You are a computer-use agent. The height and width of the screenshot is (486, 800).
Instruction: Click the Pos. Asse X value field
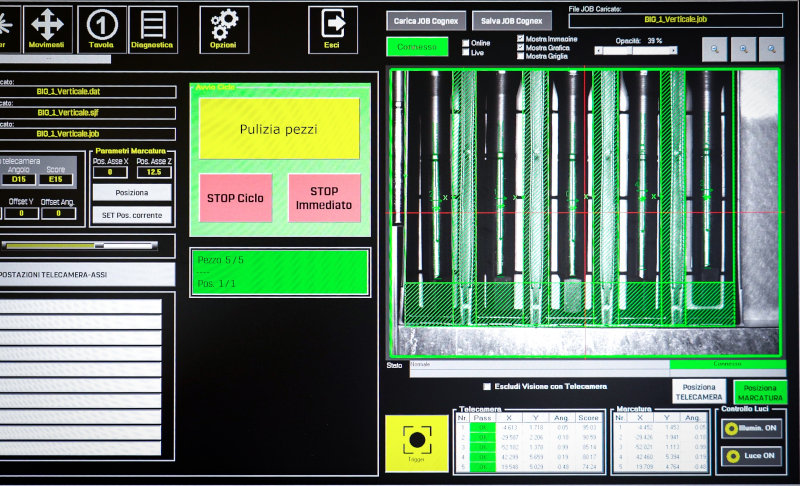tap(110, 172)
